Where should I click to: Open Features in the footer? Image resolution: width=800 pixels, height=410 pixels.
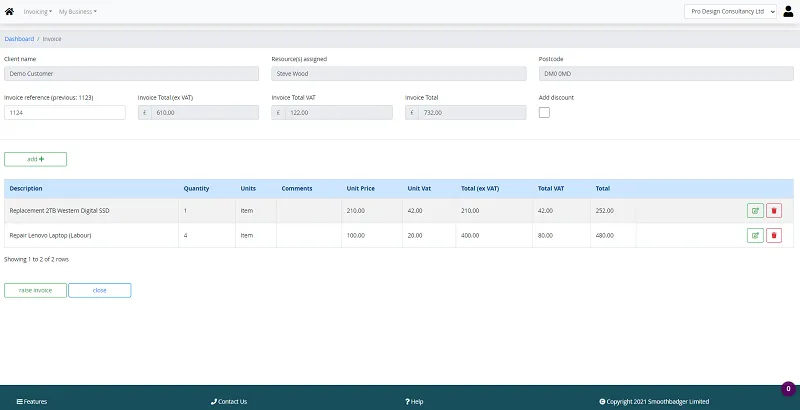(32, 401)
